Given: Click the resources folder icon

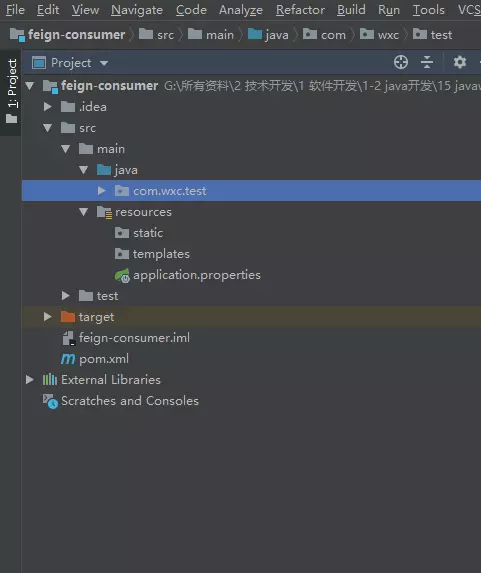Looking at the screenshot, I should pyautogui.click(x=104, y=212).
